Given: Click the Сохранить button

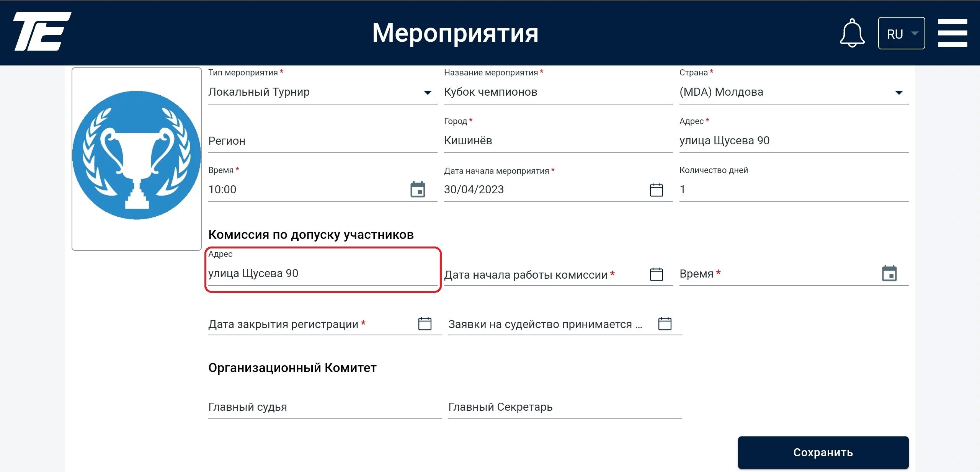Looking at the screenshot, I should 823,452.
